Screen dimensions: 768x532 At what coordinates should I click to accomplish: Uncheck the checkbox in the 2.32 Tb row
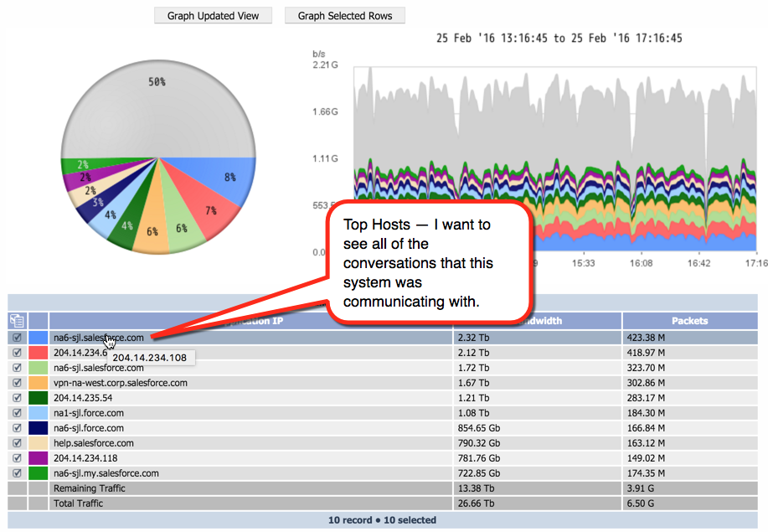[x=17, y=338]
